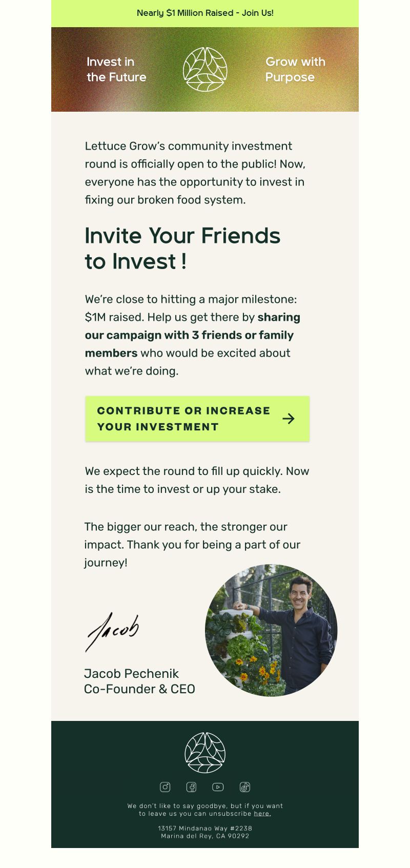Click the 'Nearly $1 Million Raised' top banner
410x868 pixels.
pos(205,13)
